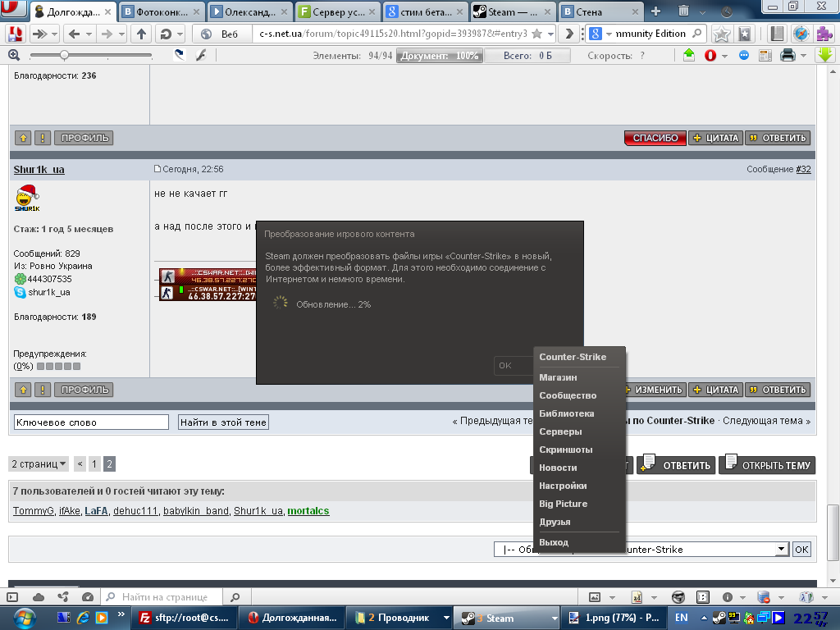Image resolution: width=840 pixels, height=630 pixels.
Task: Click the Opera Unite share icon
Action: (63, 597)
